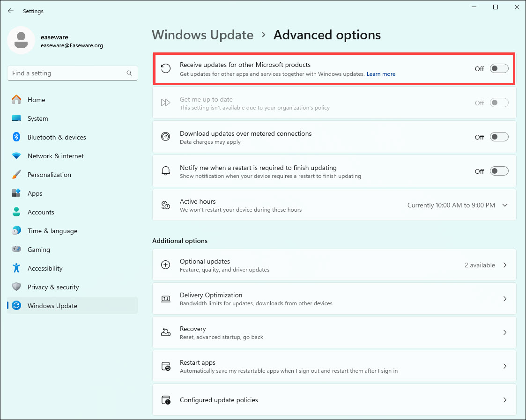Maximize the Settings window
The height and width of the screenshot is (420, 526).
click(496, 7)
